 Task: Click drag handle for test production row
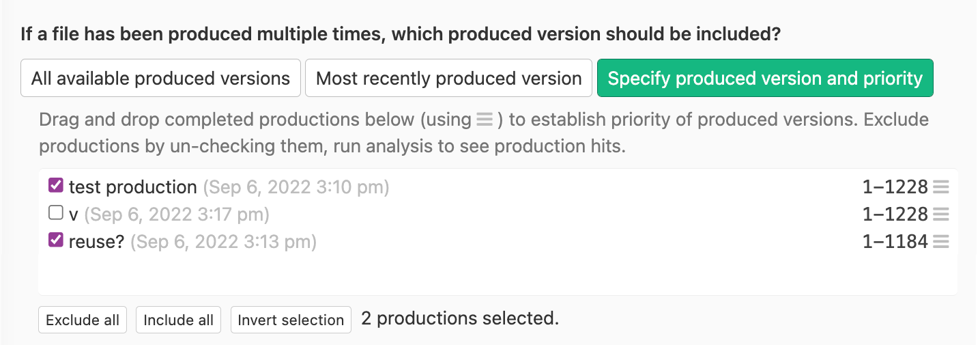click(941, 187)
